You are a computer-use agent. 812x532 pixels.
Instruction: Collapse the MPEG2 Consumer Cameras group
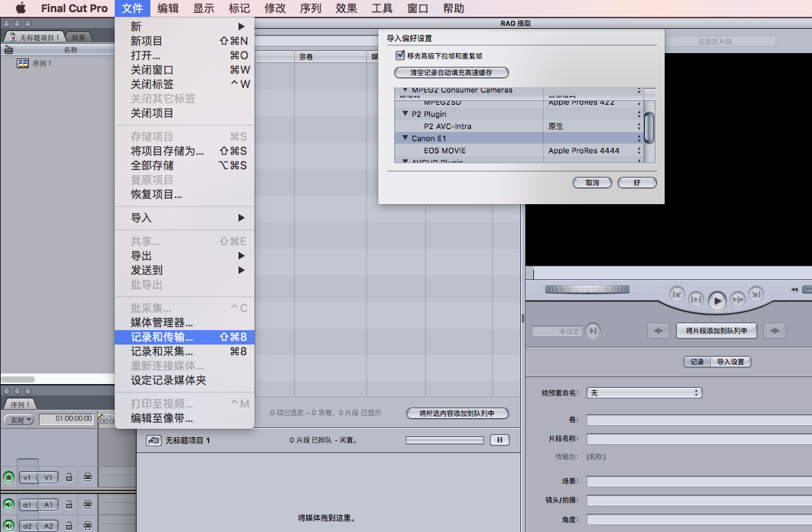(405, 90)
